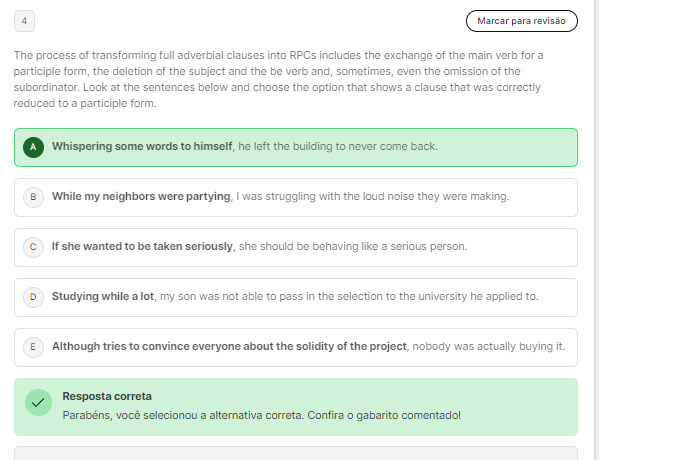Click the question number 4 badge
Viewport: 695px width, 460px height.
(x=24, y=20)
